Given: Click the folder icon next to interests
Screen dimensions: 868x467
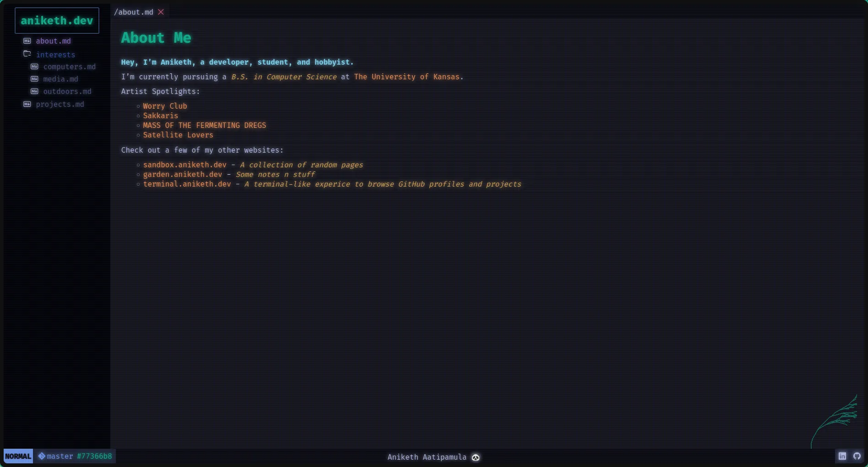Looking at the screenshot, I should click(x=27, y=54).
